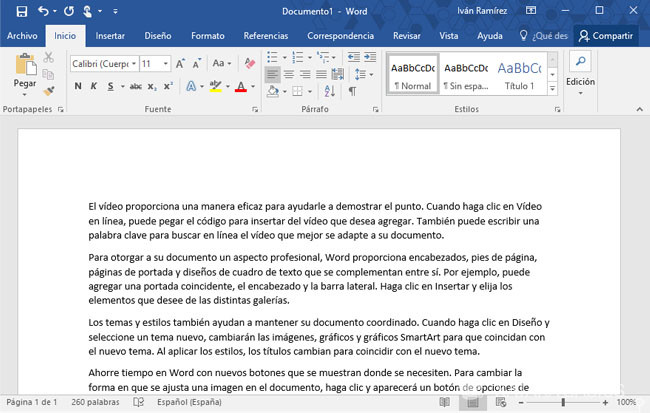
Task: Apply the yellow text highlight color
Action: 216,86
